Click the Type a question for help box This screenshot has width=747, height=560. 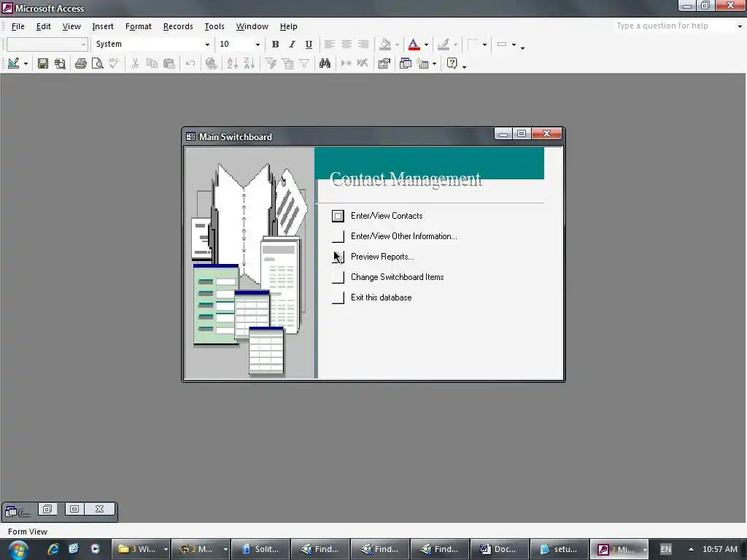(674, 26)
